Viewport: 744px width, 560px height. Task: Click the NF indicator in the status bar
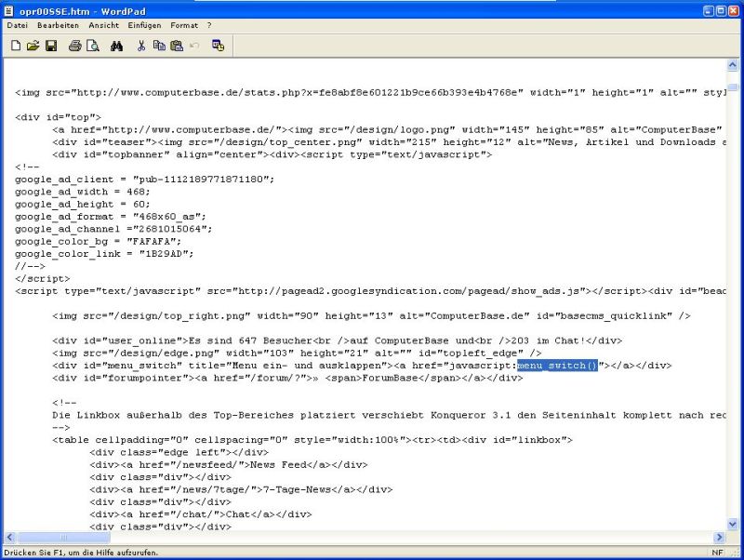(717, 553)
